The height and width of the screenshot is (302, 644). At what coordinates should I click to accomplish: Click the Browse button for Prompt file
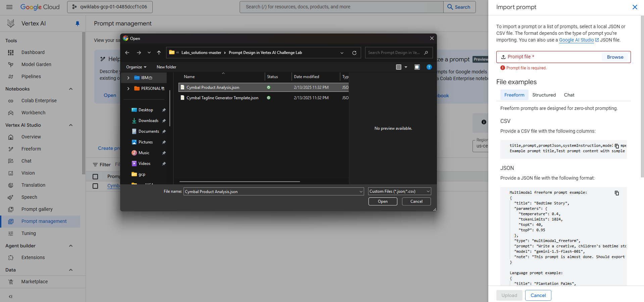click(x=615, y=57)
